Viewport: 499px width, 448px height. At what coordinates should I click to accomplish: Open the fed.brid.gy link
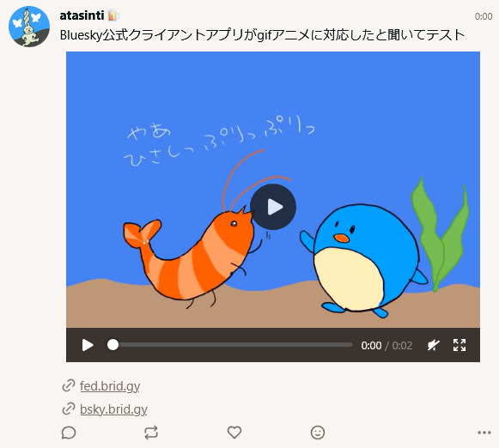110,386
